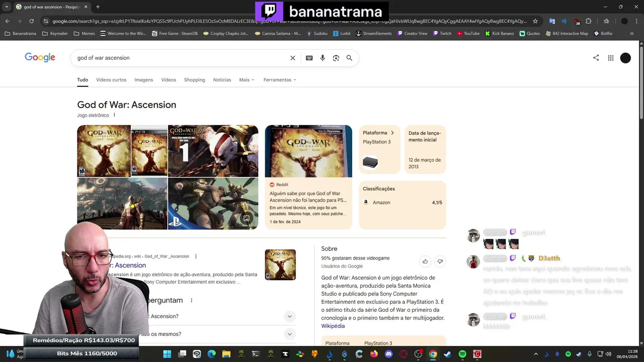This screenshot has height=362, width=644.
Task: Open the YouTube bookmark
Action: (468, 33)
